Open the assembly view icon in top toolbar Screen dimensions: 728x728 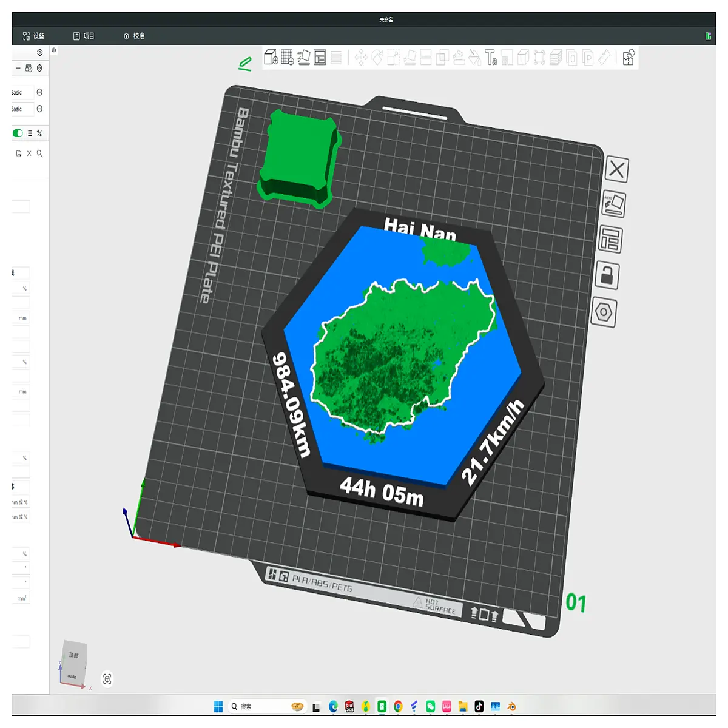(629, 57)
